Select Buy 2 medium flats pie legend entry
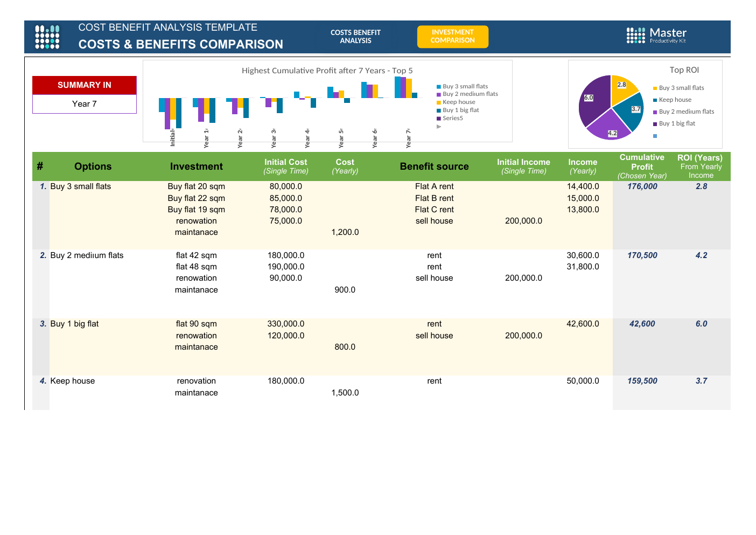Screen dimensions: 756x535 click(x=684, y=112)
